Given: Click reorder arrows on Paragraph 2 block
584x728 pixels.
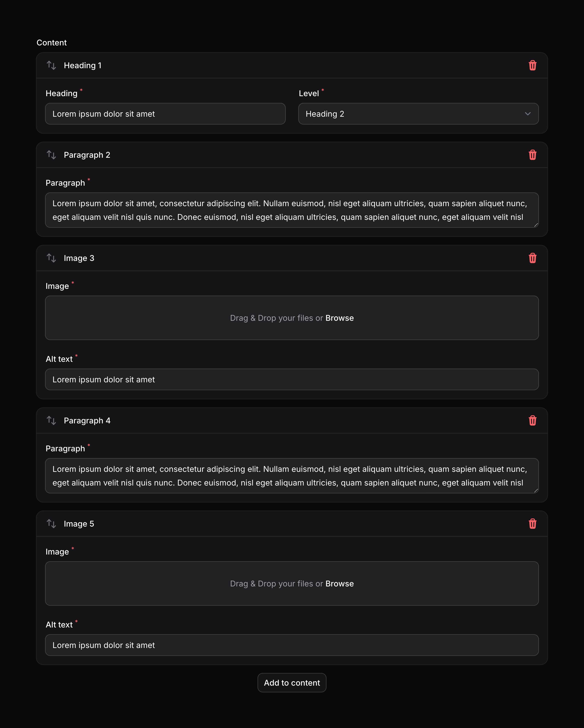Looking at the screenshot, I should 51,155.
